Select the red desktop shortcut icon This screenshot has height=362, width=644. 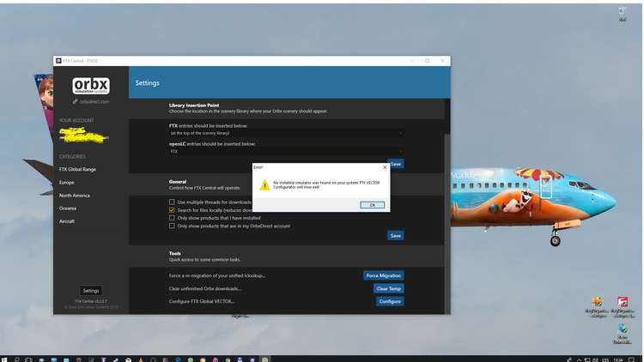point(623,307)
